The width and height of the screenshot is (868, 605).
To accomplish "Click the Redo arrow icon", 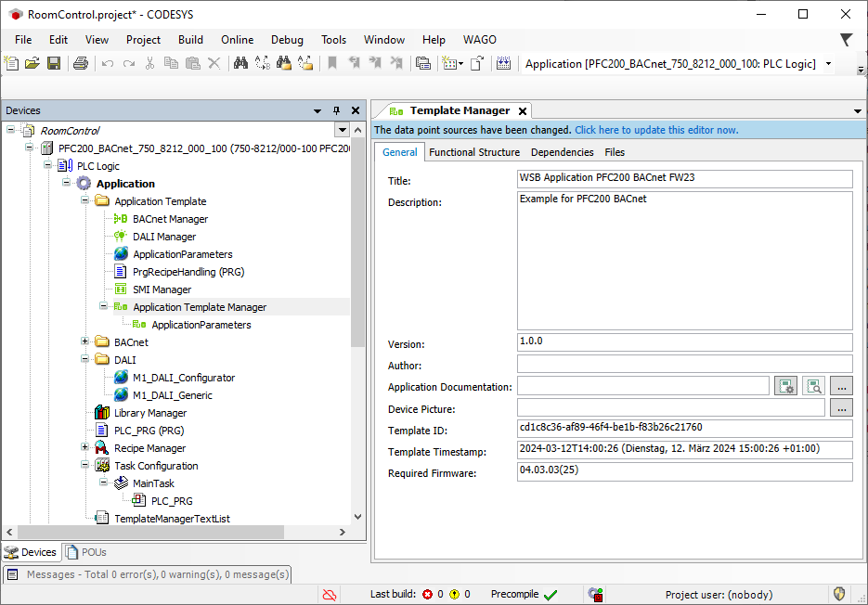I will 129,64.
